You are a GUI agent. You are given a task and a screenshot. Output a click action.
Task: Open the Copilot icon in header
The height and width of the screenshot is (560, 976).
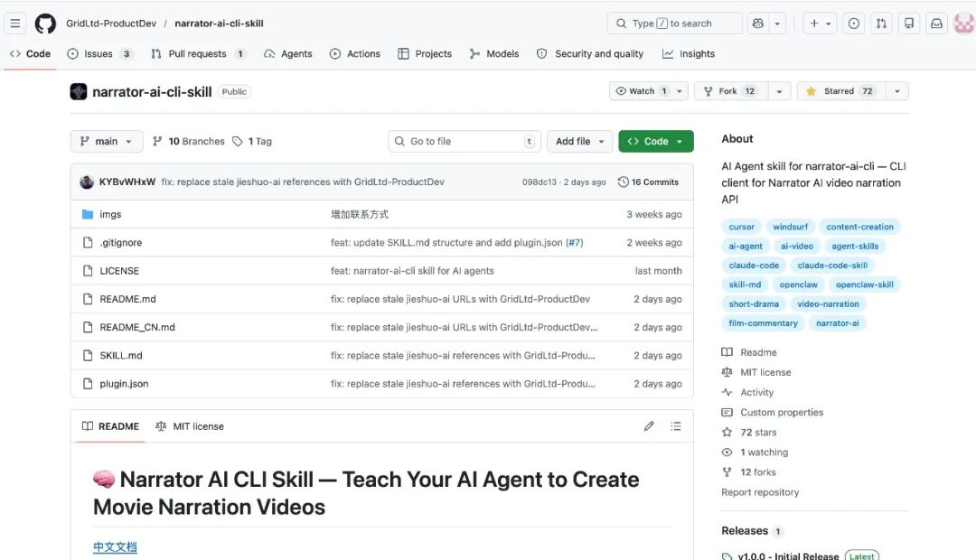[757, 23]
